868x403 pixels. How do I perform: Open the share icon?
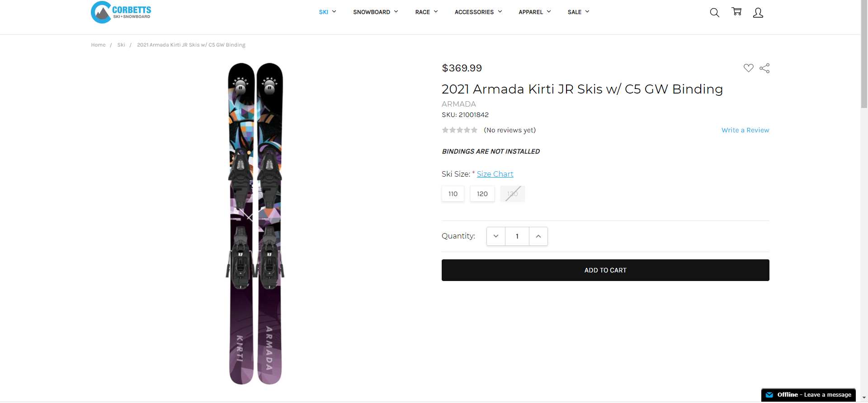(x=764, y=68)
